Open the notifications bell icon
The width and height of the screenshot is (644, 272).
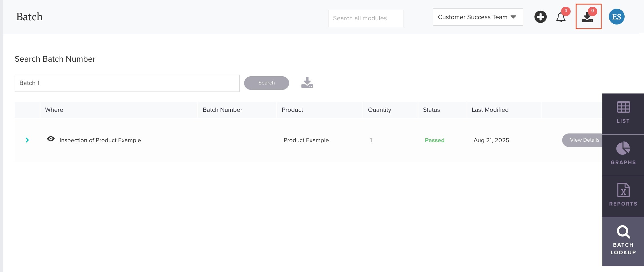point(561,17)
